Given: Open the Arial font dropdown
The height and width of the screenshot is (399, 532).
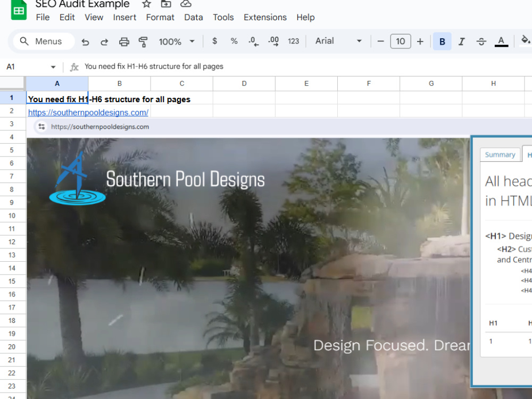Looking at the screenshot, I should click(x=338, y=41).
